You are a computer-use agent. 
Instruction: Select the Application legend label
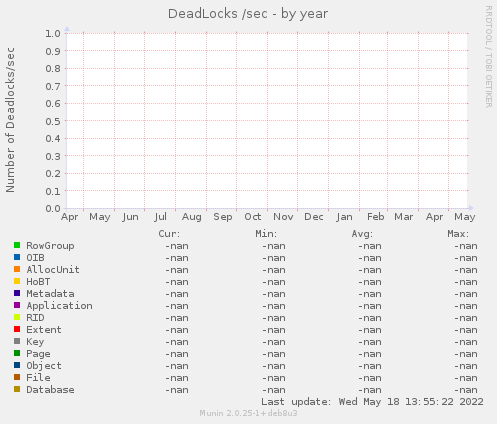tap(60, 306)
